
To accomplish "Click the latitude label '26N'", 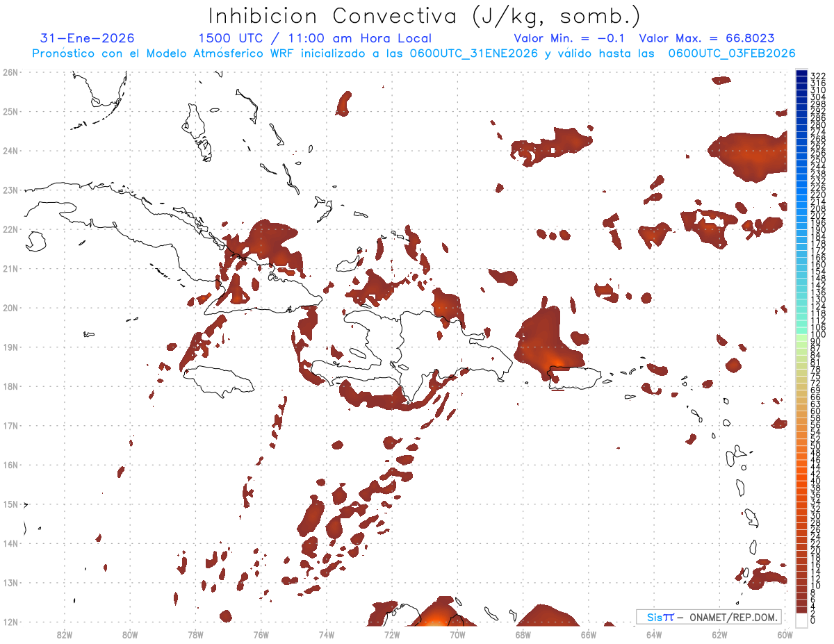I will tap(10, 72).
